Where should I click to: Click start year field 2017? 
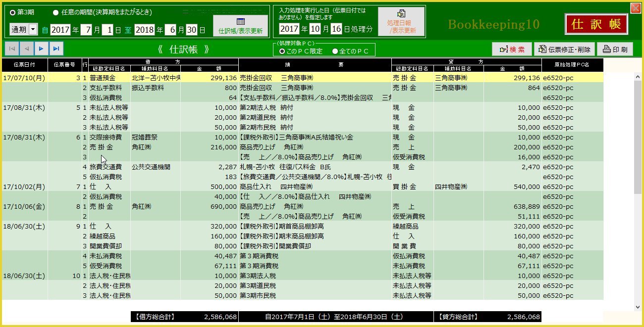pyautogui.click(x=60, y=30)
